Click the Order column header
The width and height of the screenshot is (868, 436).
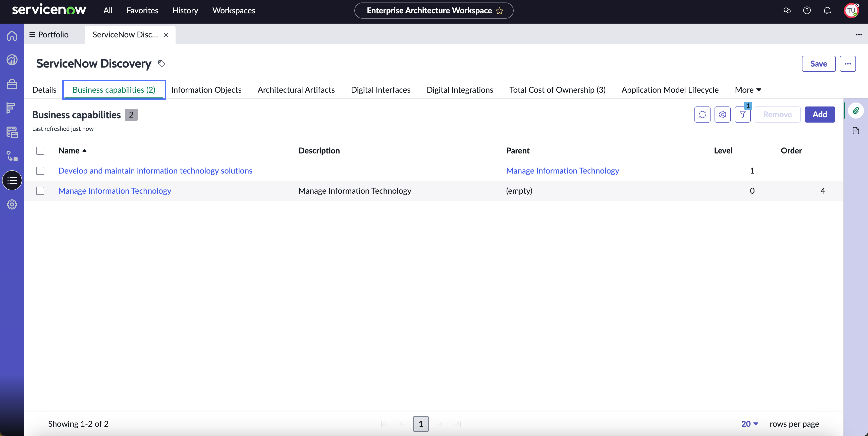[791, 151]
